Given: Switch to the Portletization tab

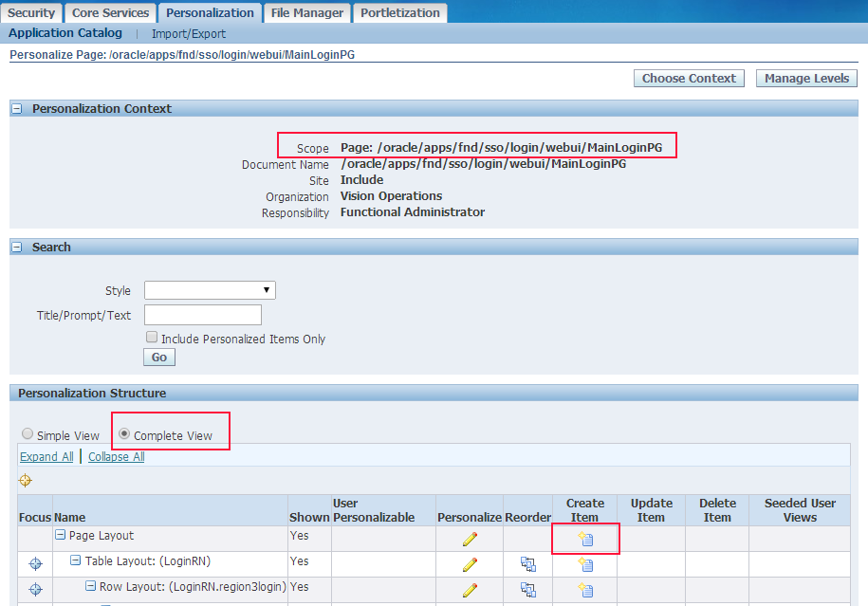Looking at the screenshot, I should (x=400, y=12).
